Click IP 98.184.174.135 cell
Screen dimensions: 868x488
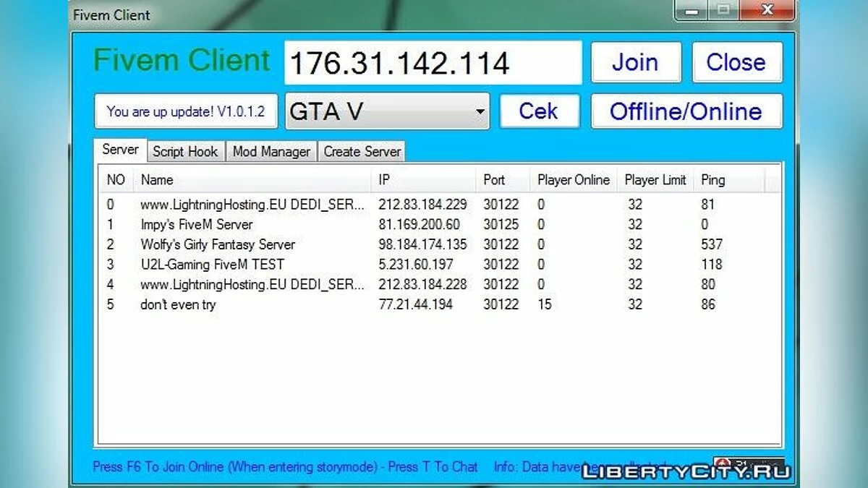[422, 244]
